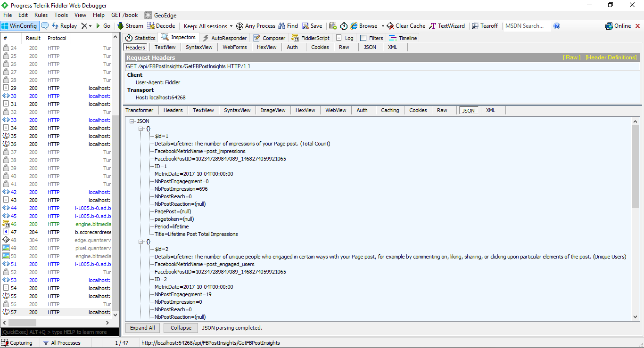This screenshot has height=348, width=644.
Task: Click the QuickExec command box
Action: tap(60, 332)
